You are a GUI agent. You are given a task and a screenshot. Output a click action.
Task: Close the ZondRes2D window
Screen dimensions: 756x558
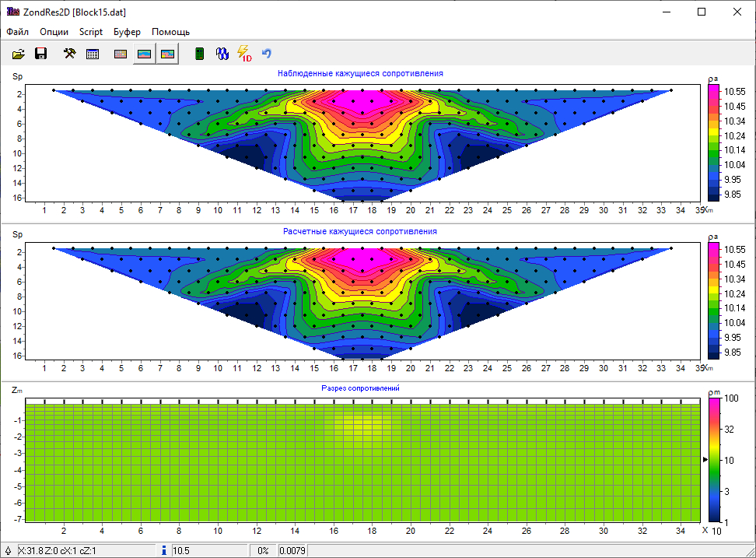pyautogui.click(x=737, y=12)
